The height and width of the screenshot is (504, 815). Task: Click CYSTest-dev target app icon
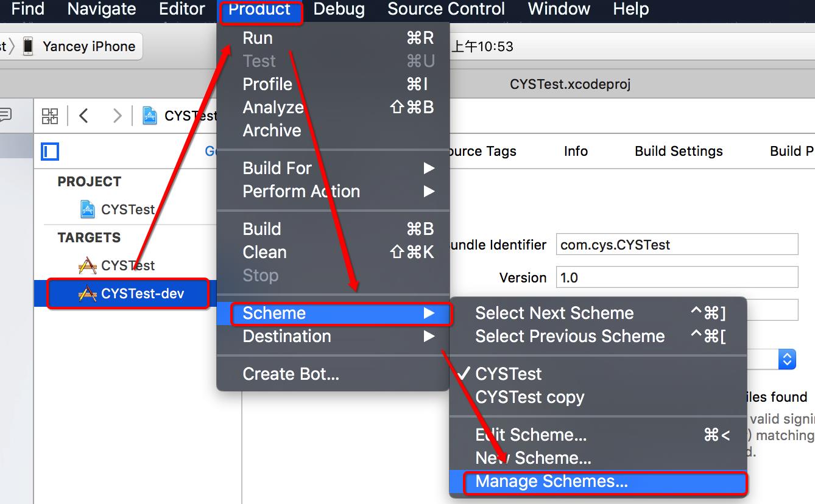pyautogui.click(x=88, y=293)
